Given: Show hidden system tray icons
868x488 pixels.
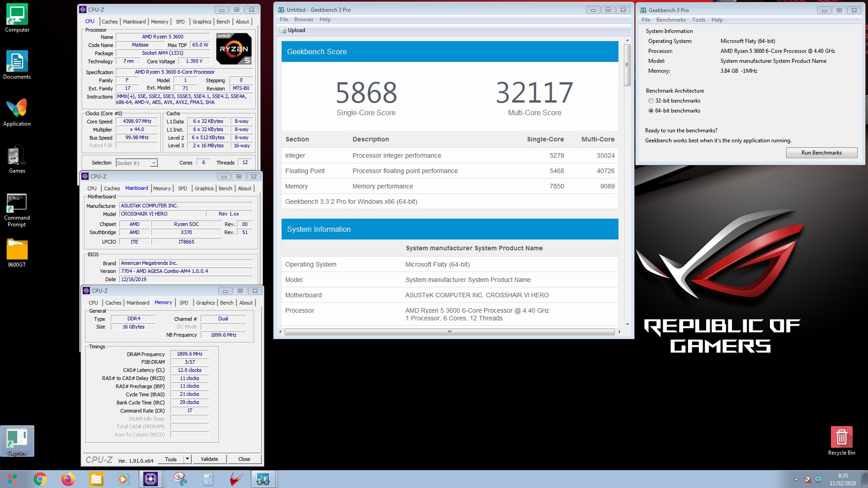Looking at the screenshot, I should click(x=796, y=479).
